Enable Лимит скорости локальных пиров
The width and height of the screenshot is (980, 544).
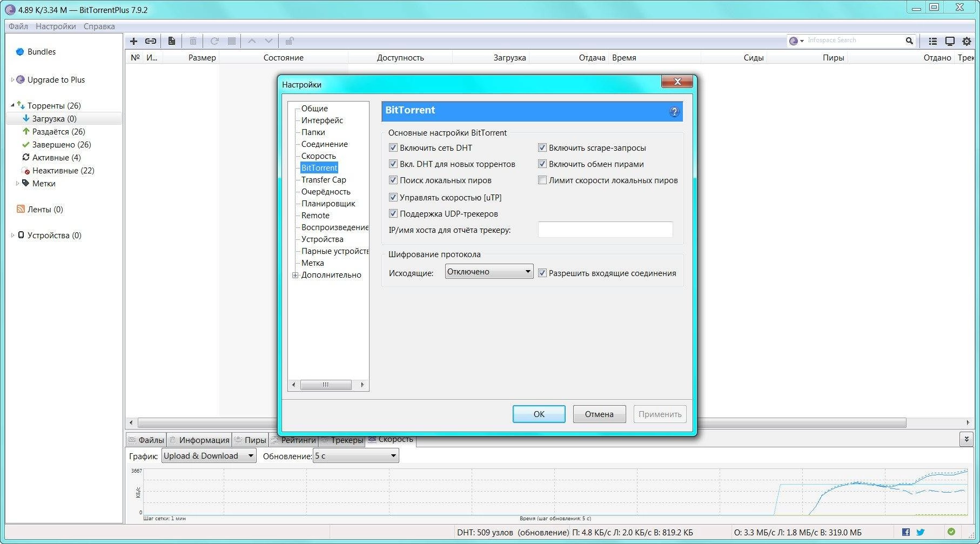(542, 180)
